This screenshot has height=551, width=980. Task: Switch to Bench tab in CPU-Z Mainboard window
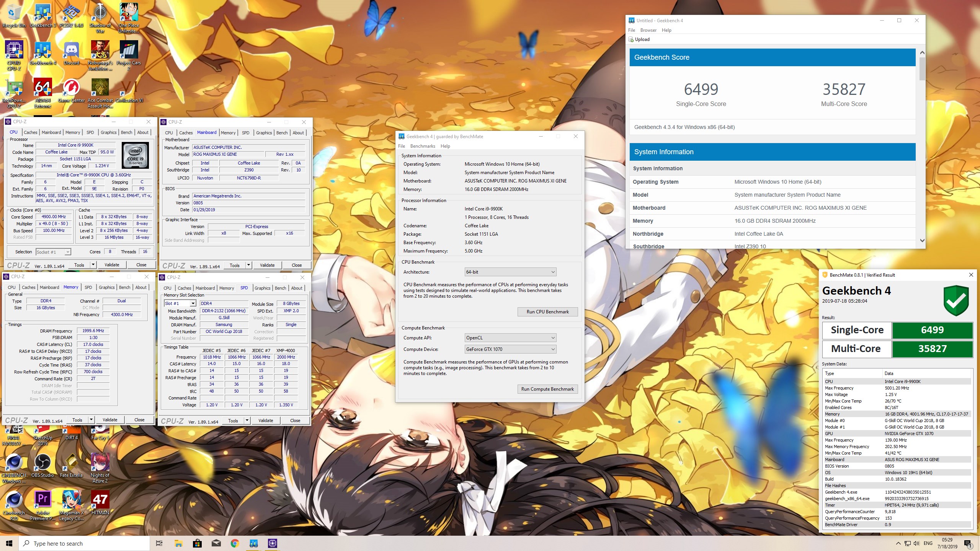click(282, 133)
